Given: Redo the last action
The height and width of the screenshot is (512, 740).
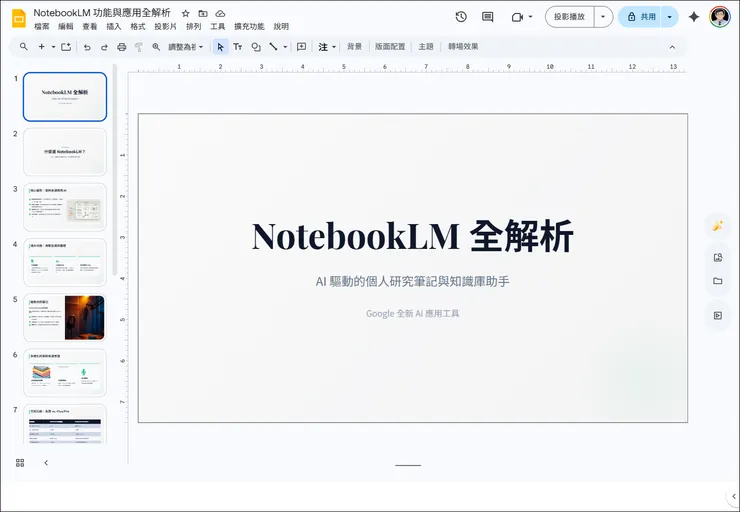Looking at the screenshot, I should [x=104, y=47].
